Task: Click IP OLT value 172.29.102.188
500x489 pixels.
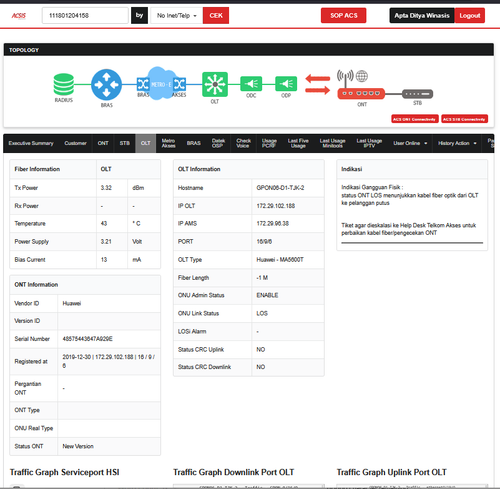Action: [x=276, y=206]
